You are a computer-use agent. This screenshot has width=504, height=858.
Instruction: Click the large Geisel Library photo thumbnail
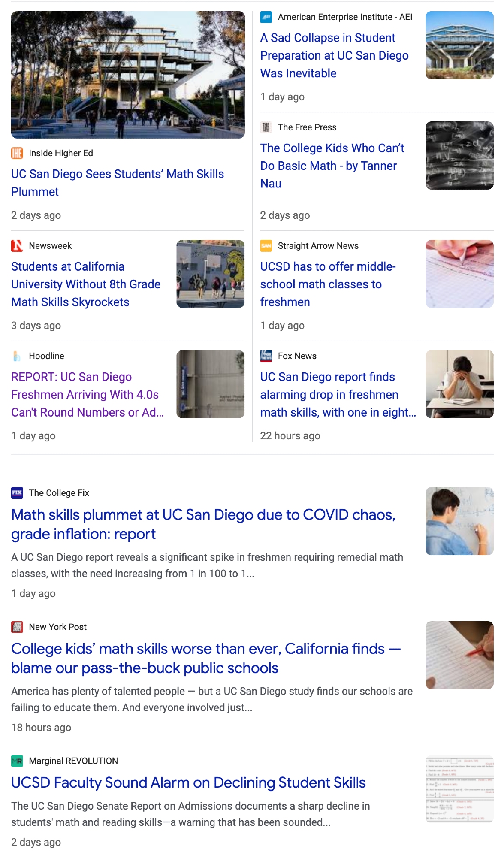click(128, 75)
